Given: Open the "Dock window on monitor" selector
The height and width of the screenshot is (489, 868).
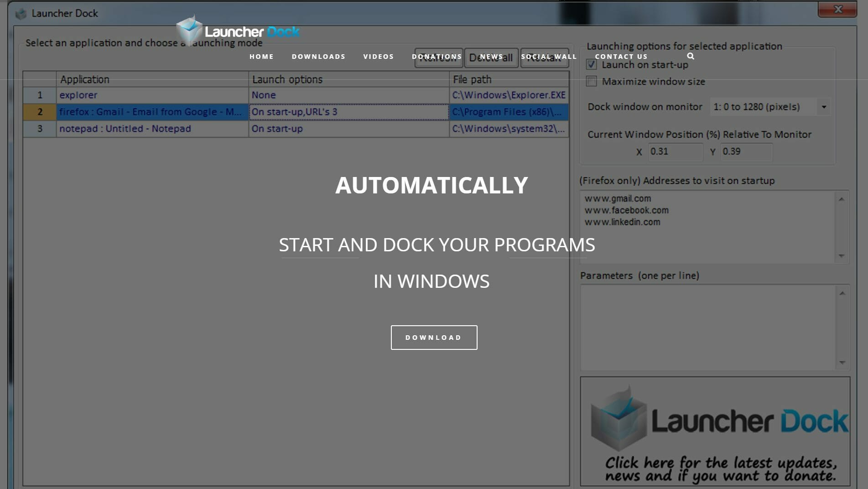Looking at the screenshot, I should (x=766, y=107).
